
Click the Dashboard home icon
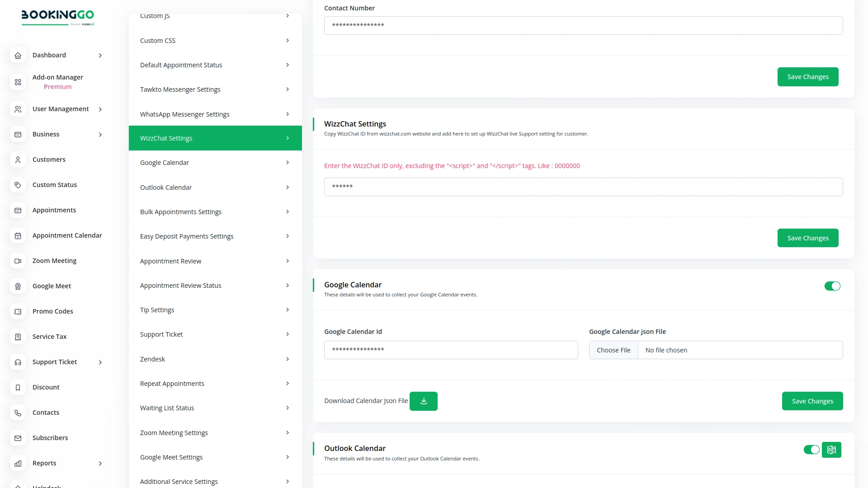tap(18, 56)
